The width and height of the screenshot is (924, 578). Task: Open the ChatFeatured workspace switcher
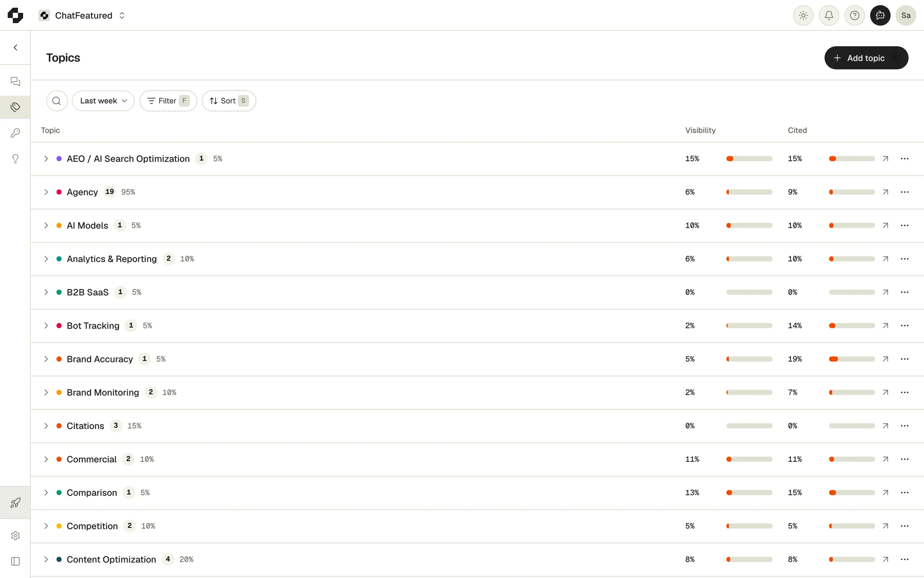point(82,15)
